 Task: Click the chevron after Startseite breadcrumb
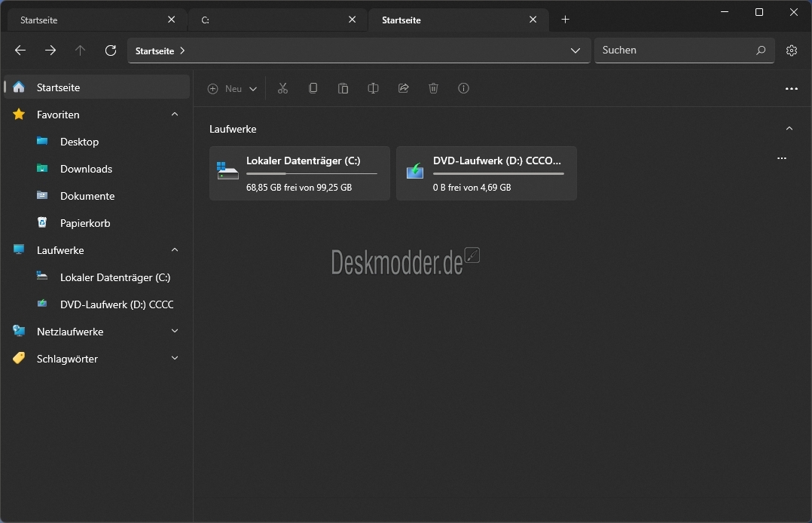point(182,50)
